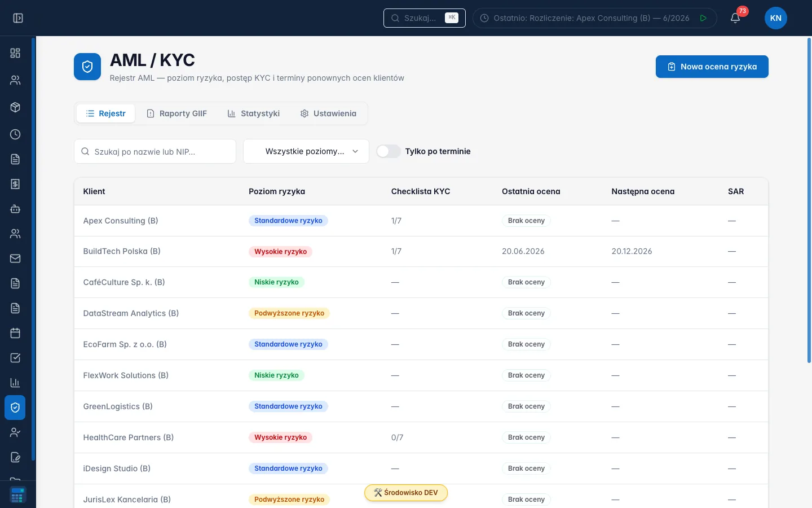Click the 0/7 checklist value for HealthCare Partners
Screen dimensions: 812x508
[397, 437]
